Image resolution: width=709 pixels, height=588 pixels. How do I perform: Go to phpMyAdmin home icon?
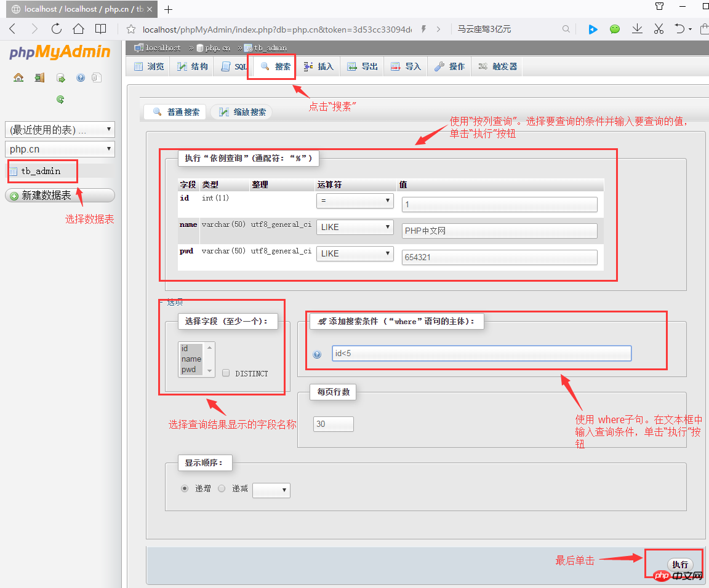click(x=18, y=77)
